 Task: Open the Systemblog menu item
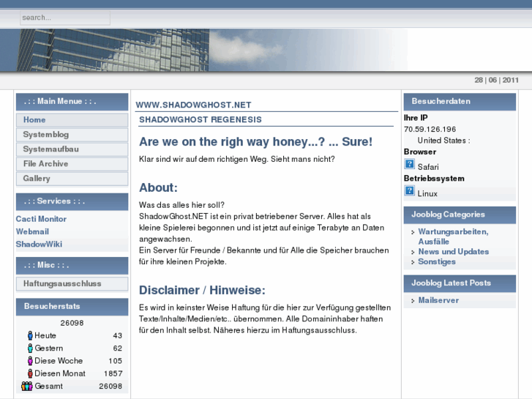pos(72,135)
